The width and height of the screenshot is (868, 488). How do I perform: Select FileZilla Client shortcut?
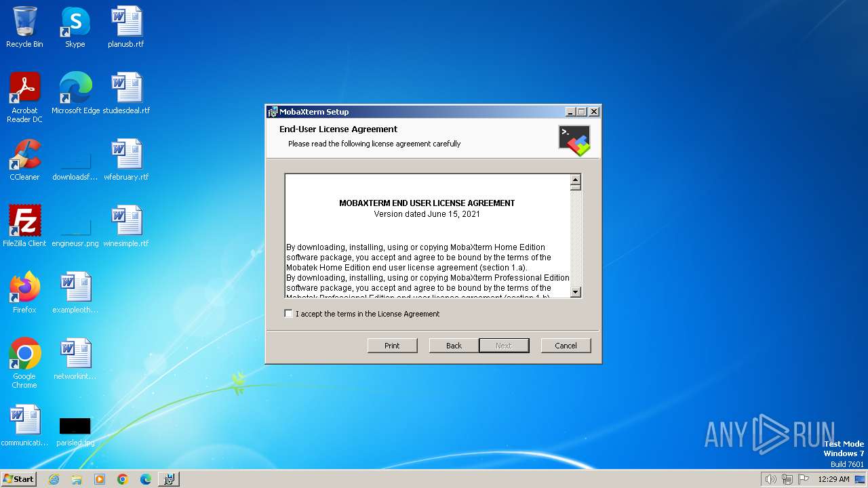tap(24, 227)
